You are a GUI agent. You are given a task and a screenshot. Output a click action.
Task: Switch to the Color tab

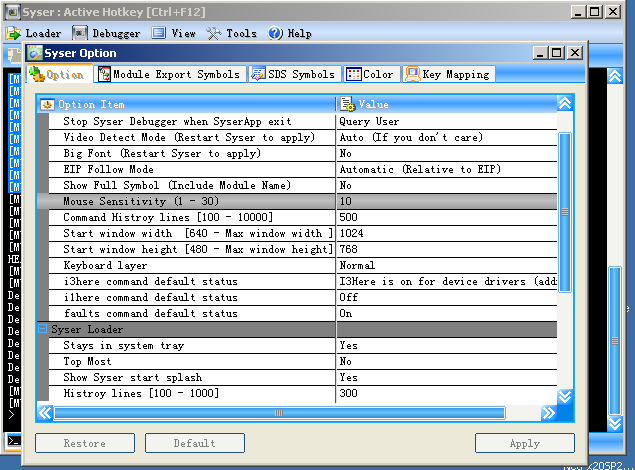click(x=372, y=74)
